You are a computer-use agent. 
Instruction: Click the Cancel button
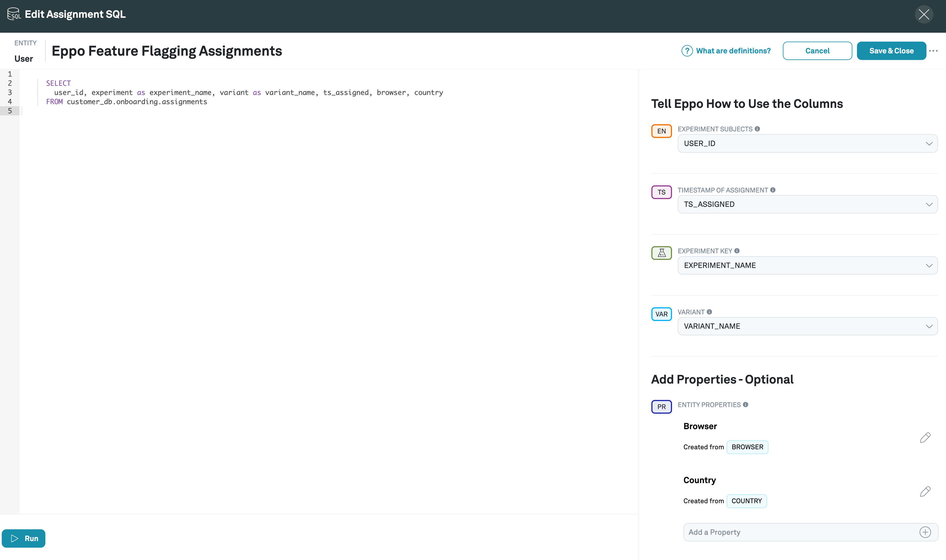pyautogui.click(x=817, y=51)
